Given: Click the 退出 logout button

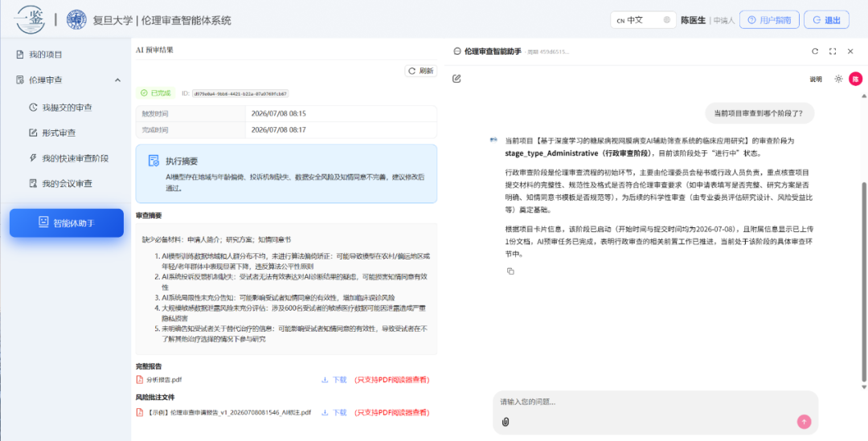Looking at the screenshot, I should (826, 20).
